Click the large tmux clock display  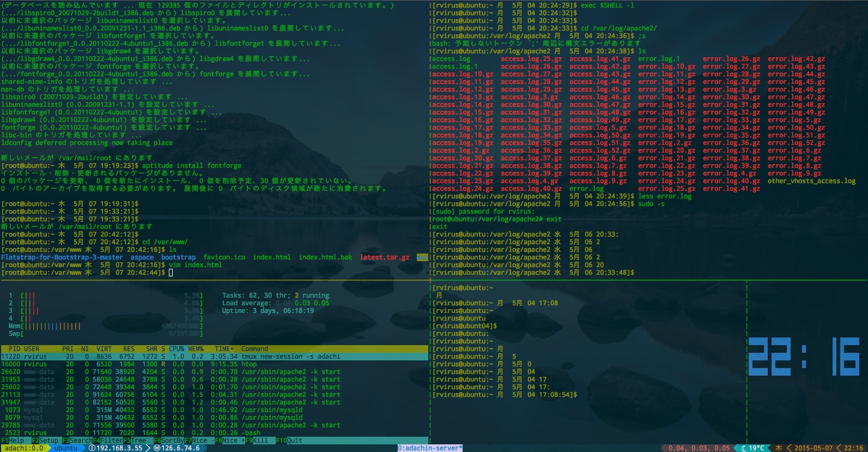tap(803, 357)
